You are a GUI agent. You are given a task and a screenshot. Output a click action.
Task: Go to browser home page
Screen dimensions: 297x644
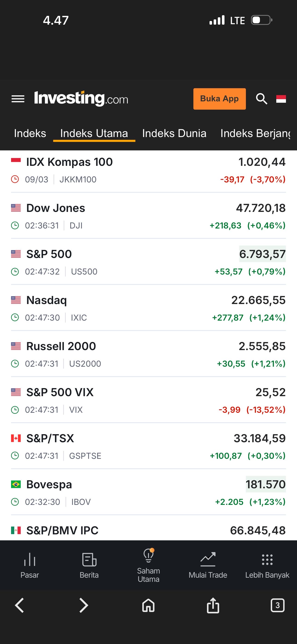click(148, 606)
